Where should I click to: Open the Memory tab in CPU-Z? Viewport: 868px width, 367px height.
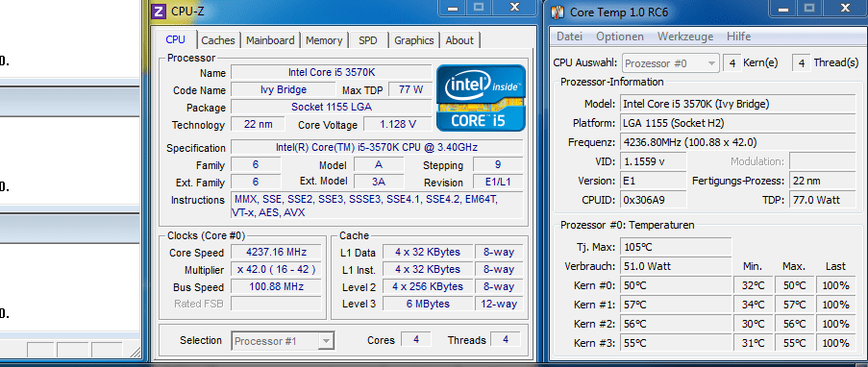pyautogui.click(x=324, y=40)
